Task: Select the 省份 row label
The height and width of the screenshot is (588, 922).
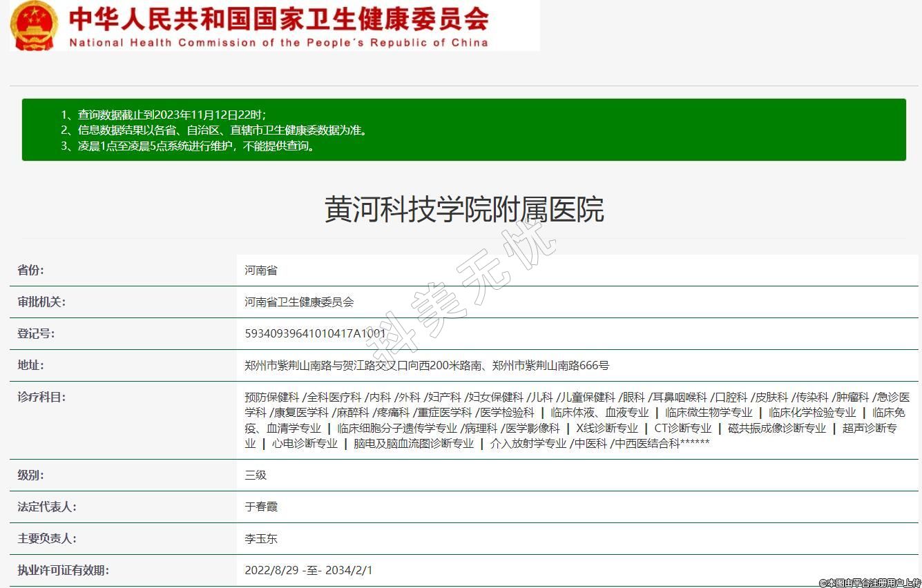Action: click(x=30, y=270)
